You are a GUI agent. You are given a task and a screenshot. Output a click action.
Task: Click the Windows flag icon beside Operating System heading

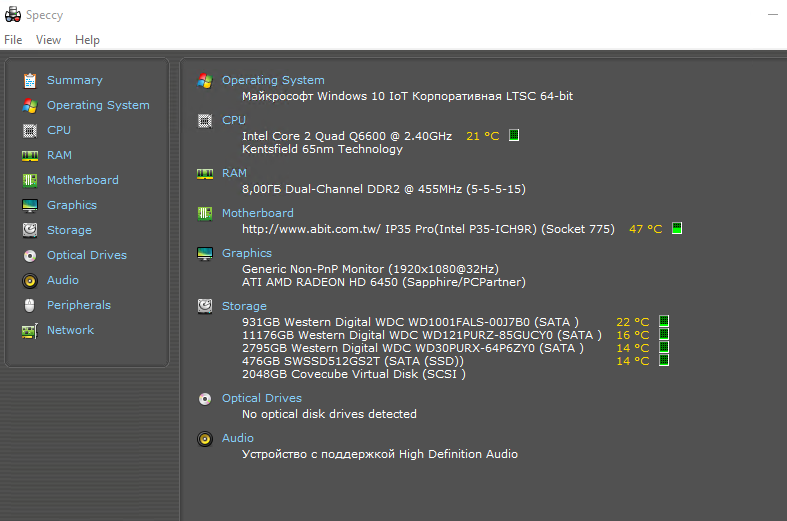pos(205,80)
